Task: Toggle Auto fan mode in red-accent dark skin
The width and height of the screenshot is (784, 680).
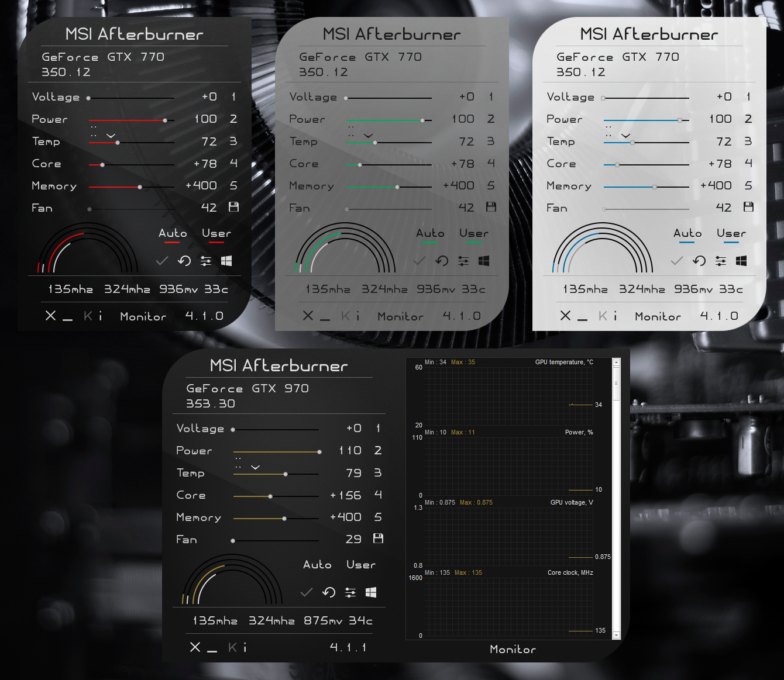Action: pos(173,234)
